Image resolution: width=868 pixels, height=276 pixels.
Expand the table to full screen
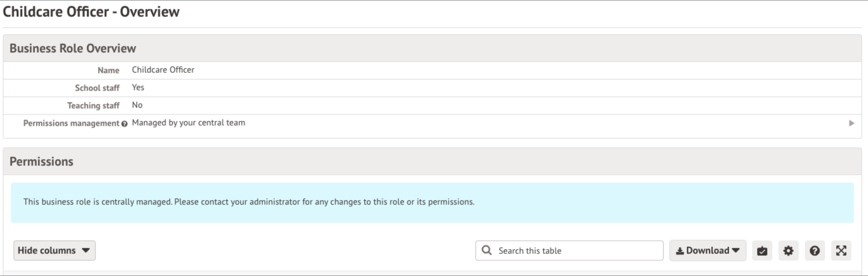[841, 251]
